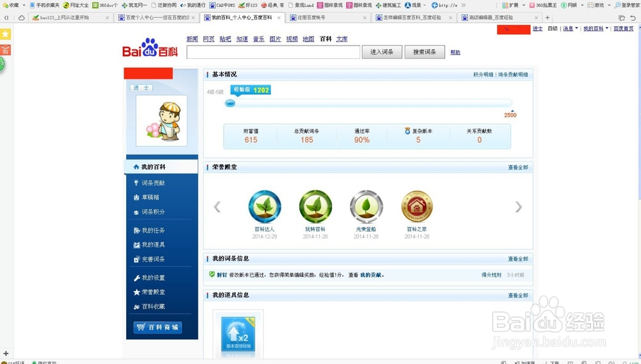The width and height of the screenshot is (641, 364).
Task: Open 文库 in Baidu top navigation
Action: tap(342, 39)
